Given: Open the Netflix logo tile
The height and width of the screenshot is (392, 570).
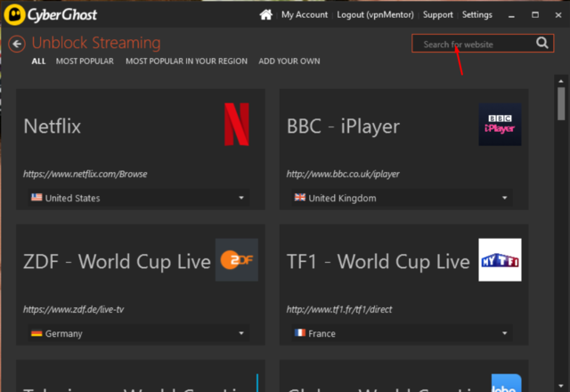Looking at the screenshot, I should pyautogui.click(x=237, y=125).
